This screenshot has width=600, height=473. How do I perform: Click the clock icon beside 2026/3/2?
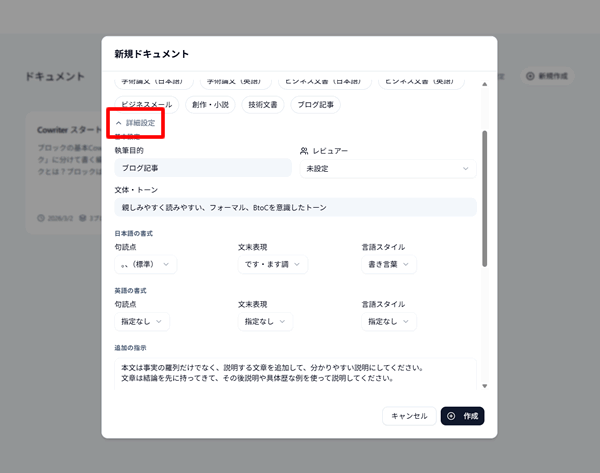41,218
